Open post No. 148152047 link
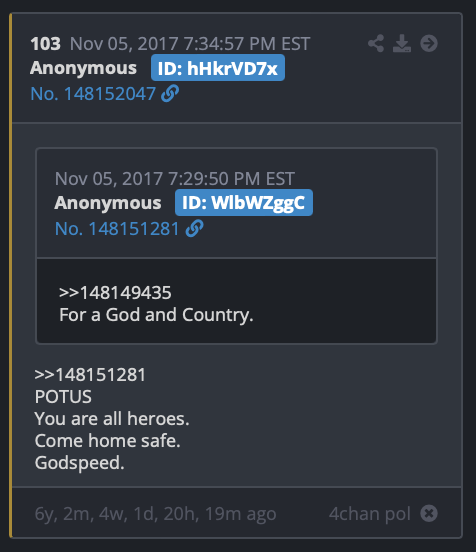 point(93,94)
